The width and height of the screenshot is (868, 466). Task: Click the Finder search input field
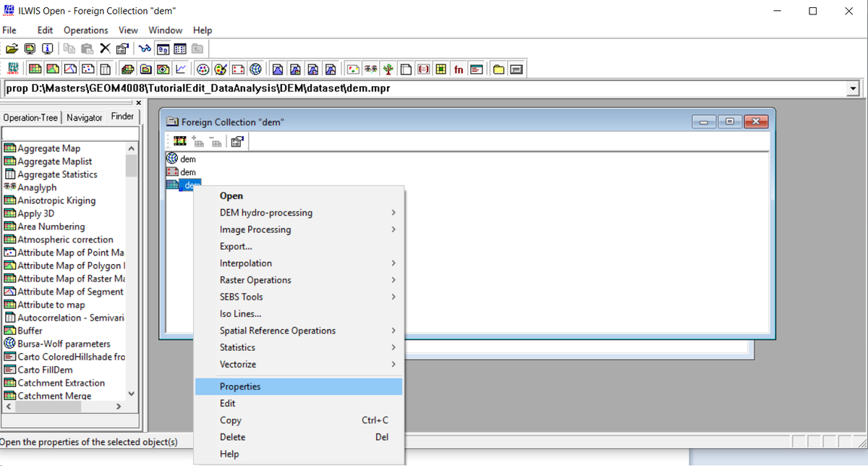(x=69, y=133)
